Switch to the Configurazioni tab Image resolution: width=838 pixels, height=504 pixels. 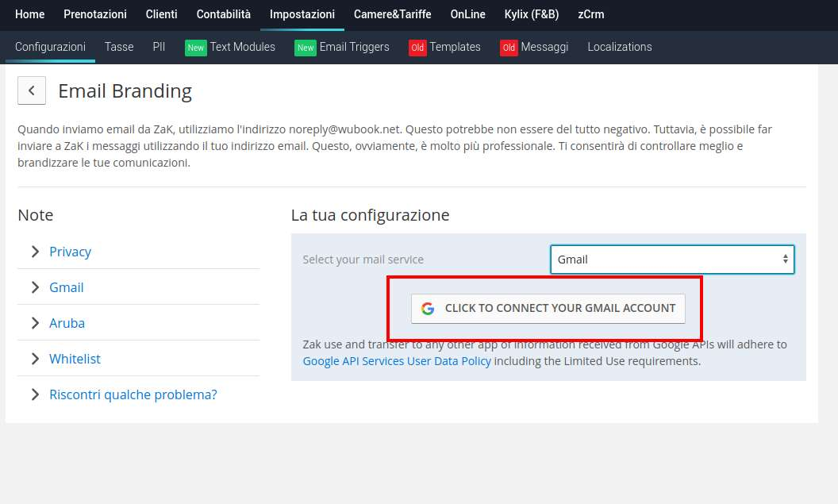coord(50,47)
